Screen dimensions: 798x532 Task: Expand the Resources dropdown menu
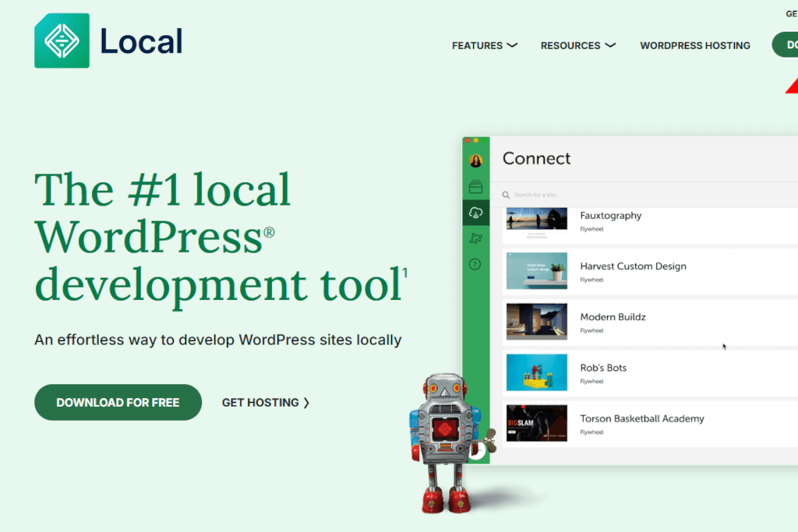(x=577, y=45)
